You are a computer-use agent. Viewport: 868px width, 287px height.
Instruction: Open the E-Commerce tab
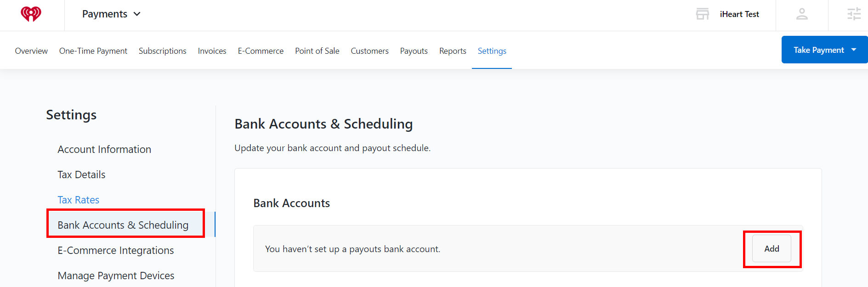pyautogui.click(x=261, y=51)
